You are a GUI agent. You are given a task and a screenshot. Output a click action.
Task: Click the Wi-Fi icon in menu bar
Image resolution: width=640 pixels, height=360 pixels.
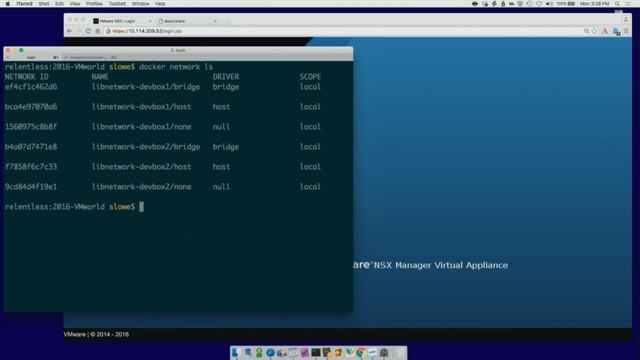539,4
